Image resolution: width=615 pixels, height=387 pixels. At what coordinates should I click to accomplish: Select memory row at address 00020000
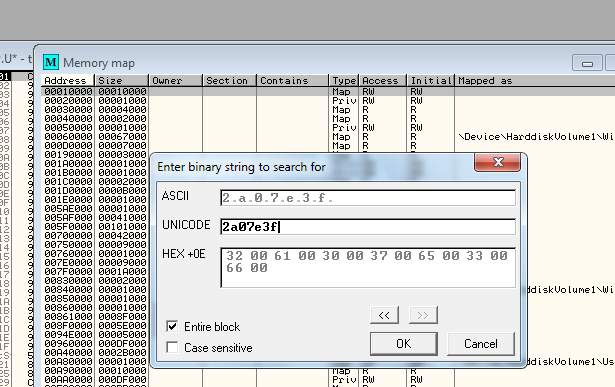(x=328, y=100)
